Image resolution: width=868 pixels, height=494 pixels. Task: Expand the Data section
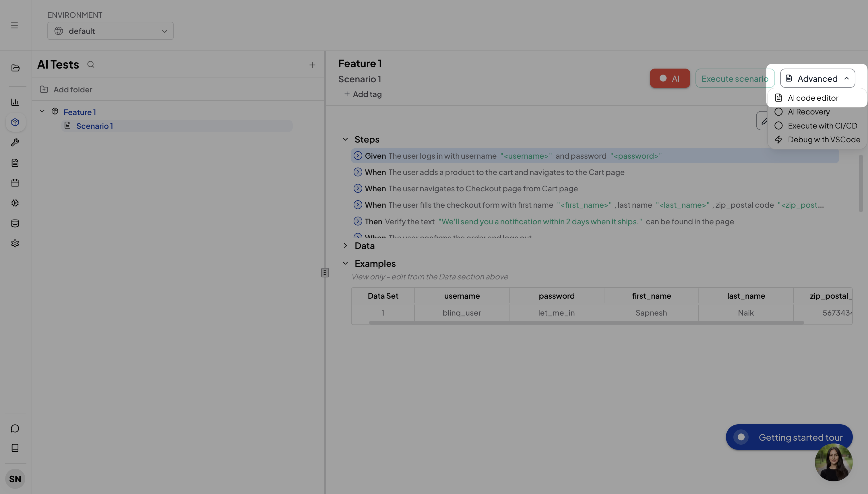point(345,246)
